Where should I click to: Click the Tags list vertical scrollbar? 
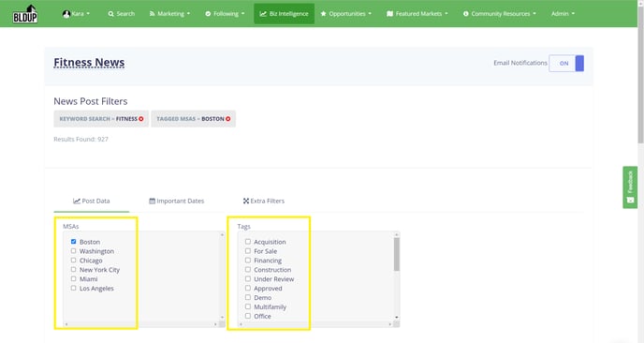pyautogui.click(x=396, y=255)
